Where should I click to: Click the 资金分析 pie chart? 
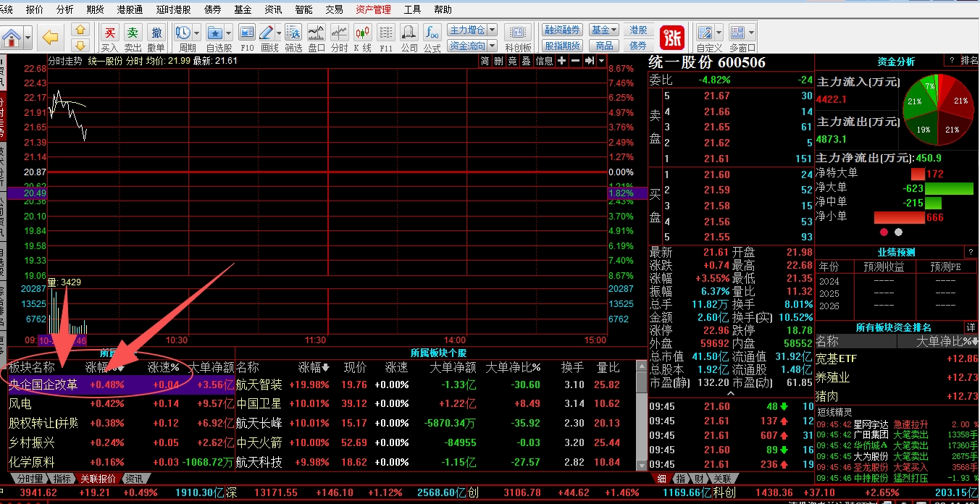(x=939, y=112)
